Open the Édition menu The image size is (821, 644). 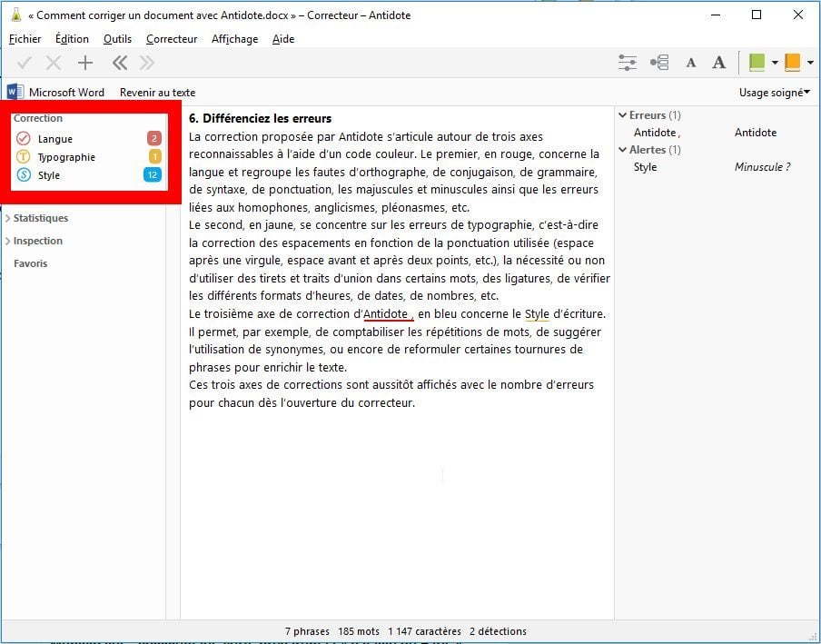click(73, 39)
